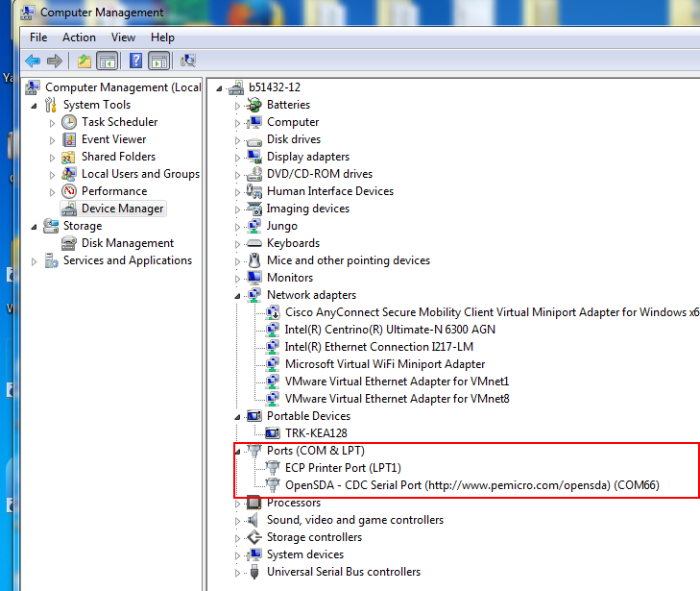
Task: Click the Performance icon
Action: [x=69, y=191]
